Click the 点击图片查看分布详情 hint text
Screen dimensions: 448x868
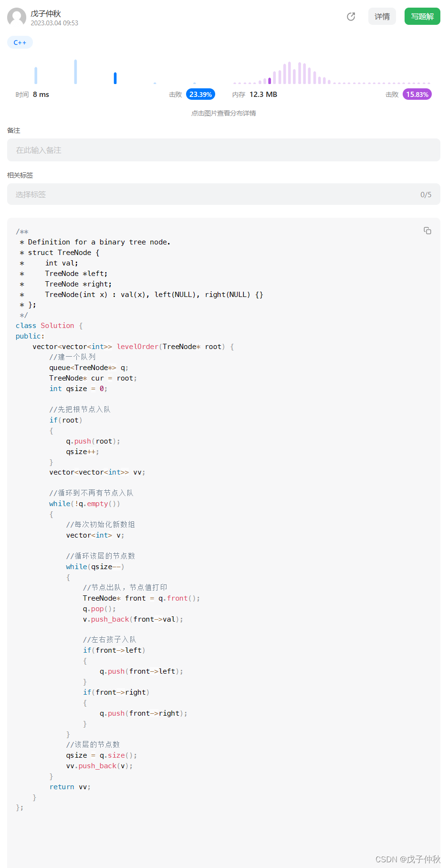224,113
